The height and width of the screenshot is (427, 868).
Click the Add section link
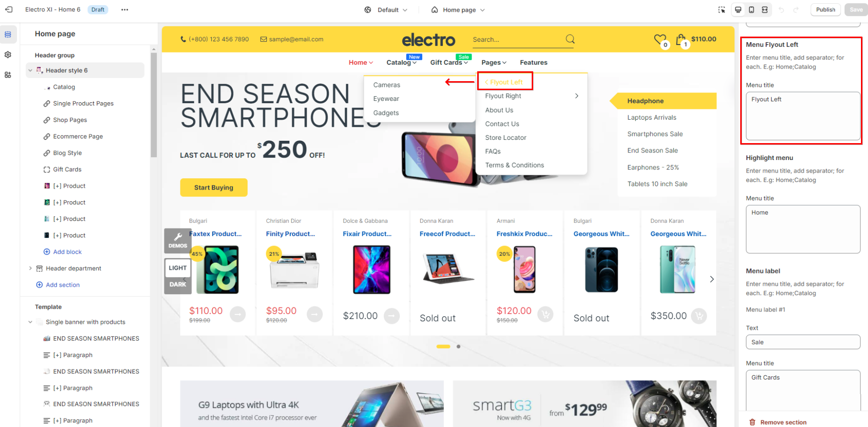coord(62,285)
